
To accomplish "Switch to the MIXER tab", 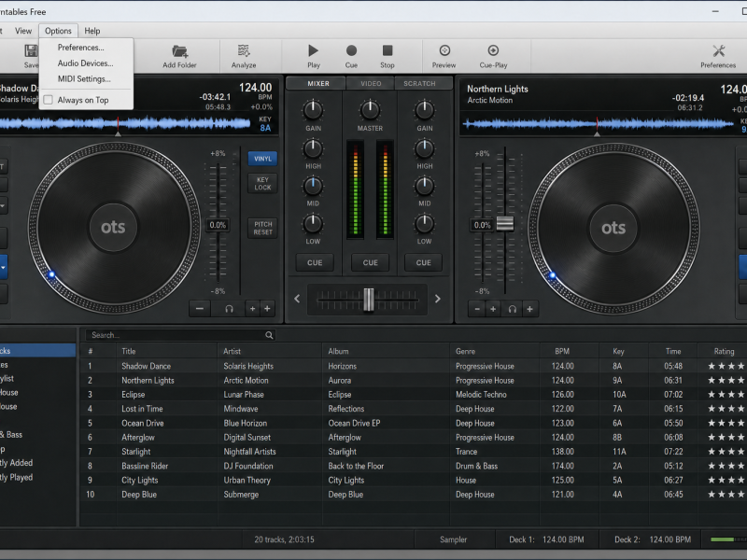I will click(x=318, y=83).
